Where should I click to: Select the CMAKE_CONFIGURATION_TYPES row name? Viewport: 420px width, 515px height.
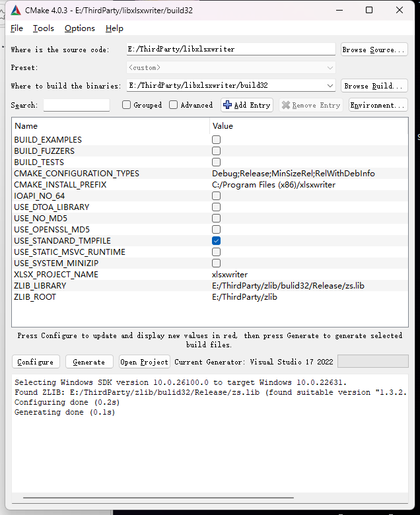[x=77, y=174]
